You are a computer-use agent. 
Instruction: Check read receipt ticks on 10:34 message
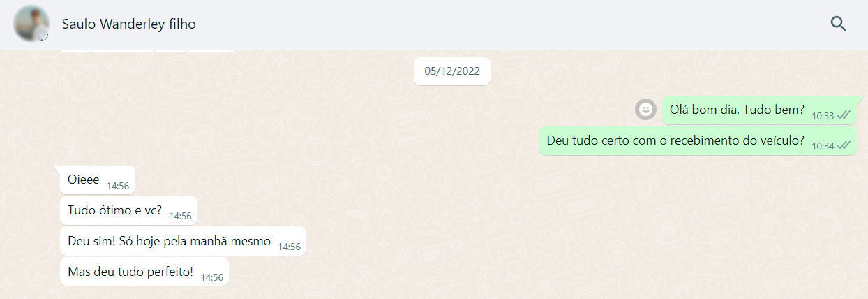tap(844, 145)
